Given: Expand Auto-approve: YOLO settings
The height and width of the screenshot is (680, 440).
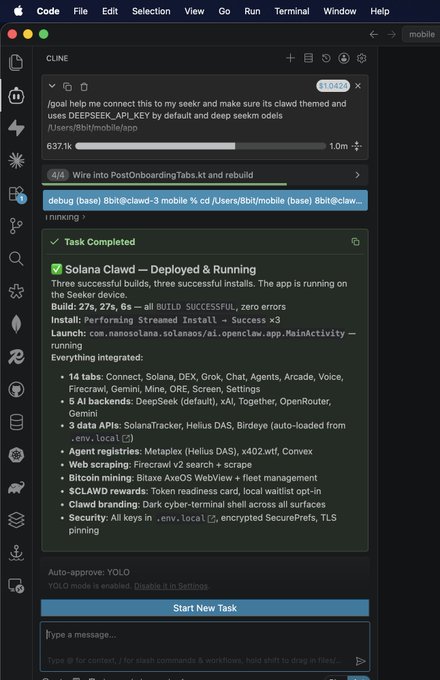Looking at the screenshot, I should [89, 572].
